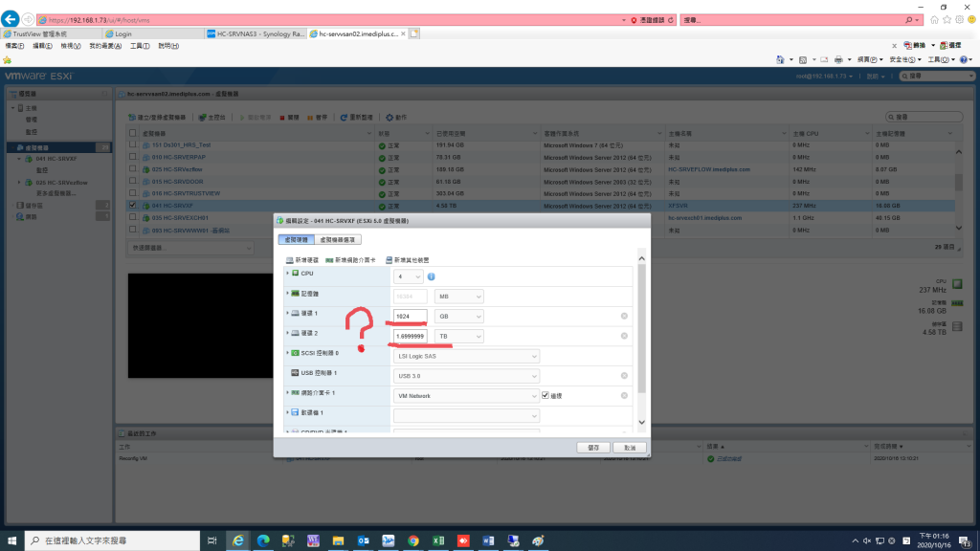Switch to the VM options tab in dialog
Screen dimensions: 980x551
coord(338,240)
